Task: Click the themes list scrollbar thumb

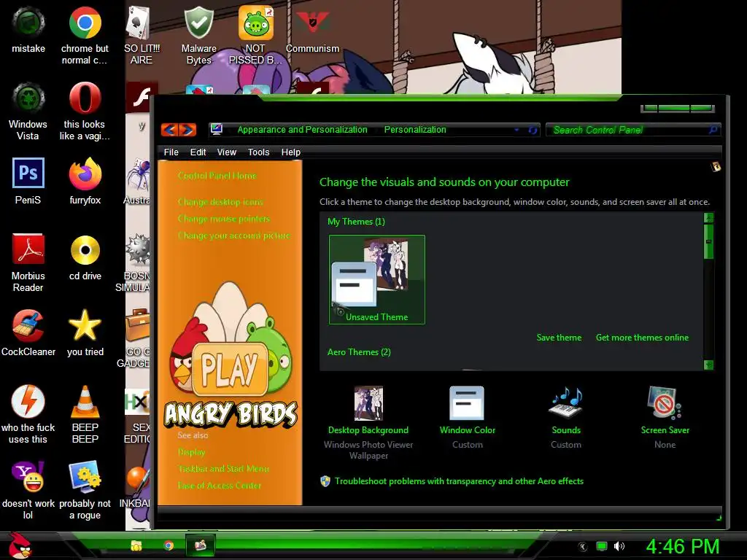Action: [x=708, y=241]
